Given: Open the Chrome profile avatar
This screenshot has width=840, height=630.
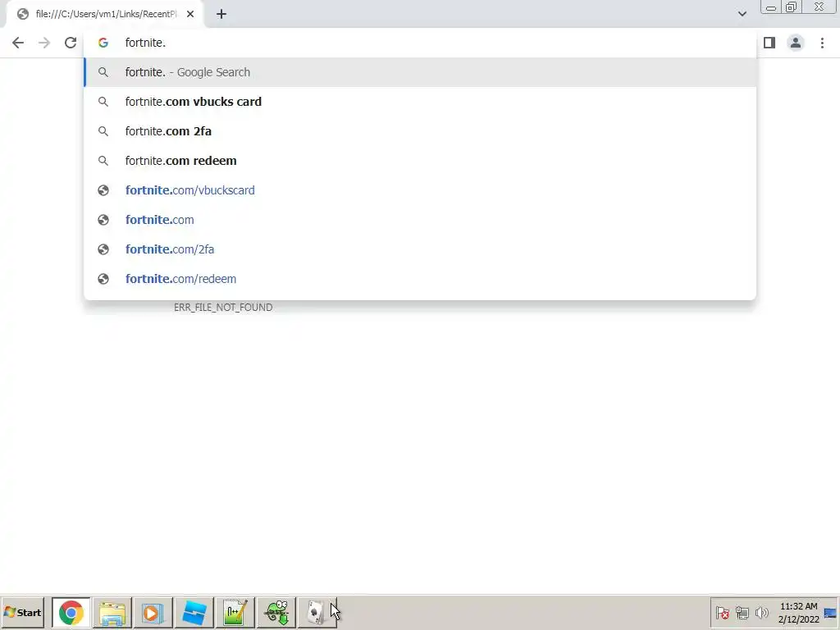Looking at the screenshot, I should [x=796, y=43].
